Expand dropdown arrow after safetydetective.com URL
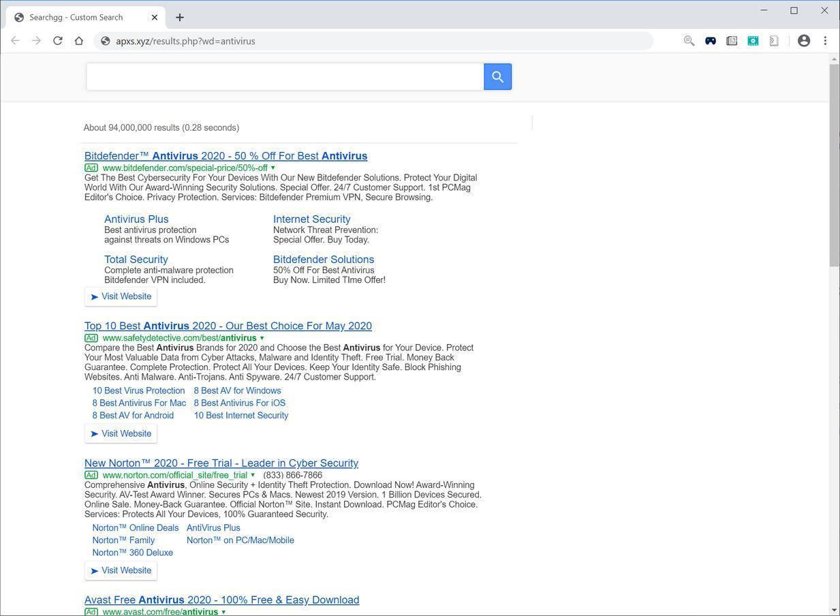The width and height of the screenshot is (840, 616). pyautogui.click(x=262, y=339)
